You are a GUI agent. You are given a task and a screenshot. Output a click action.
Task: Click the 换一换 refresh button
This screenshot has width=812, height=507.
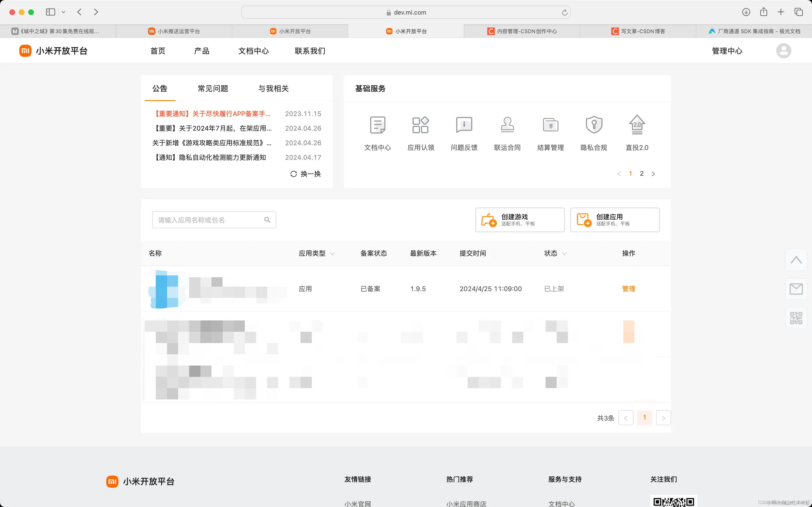(305, 174)
